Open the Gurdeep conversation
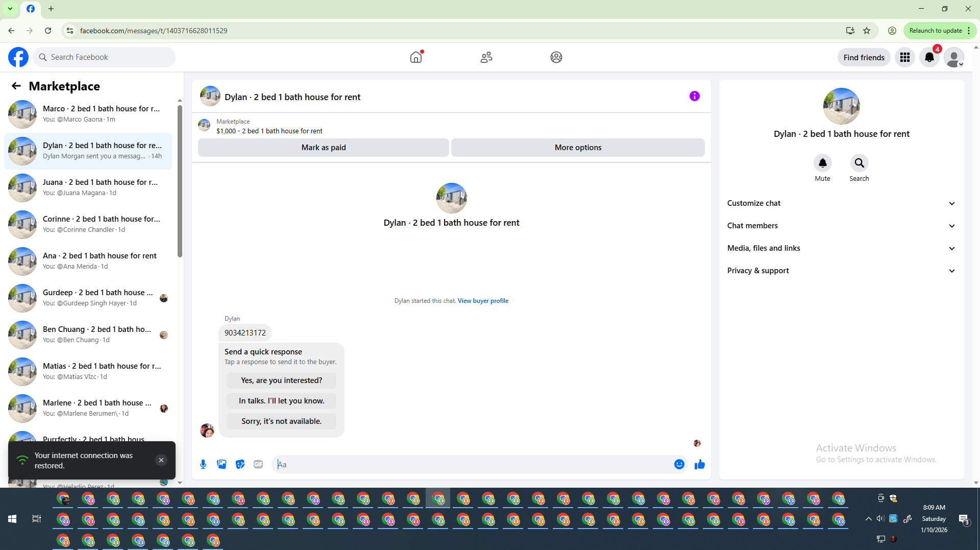Image resolution: width=980 pixels, height=550 pixels. pos(88,298)
